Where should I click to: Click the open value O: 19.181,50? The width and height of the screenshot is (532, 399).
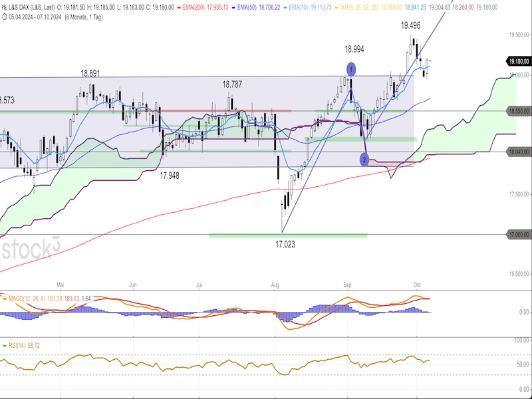click(x=70, y=7)
